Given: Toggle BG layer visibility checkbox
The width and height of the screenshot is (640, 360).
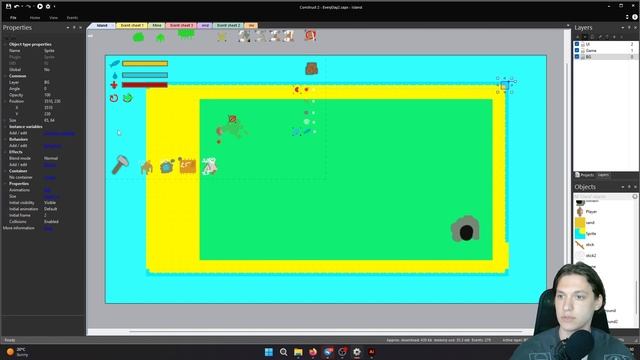Looking at the screenshot, I should pos(577,57).
